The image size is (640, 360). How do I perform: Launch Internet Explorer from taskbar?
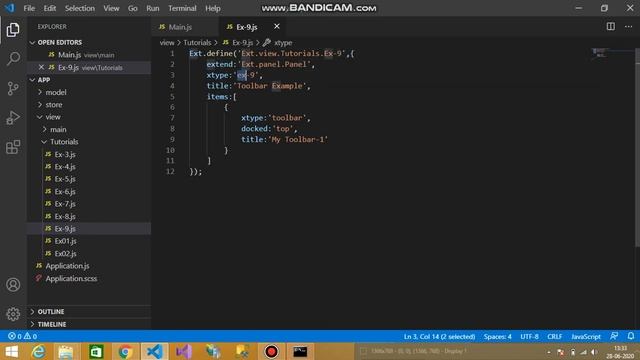[38, 351]
